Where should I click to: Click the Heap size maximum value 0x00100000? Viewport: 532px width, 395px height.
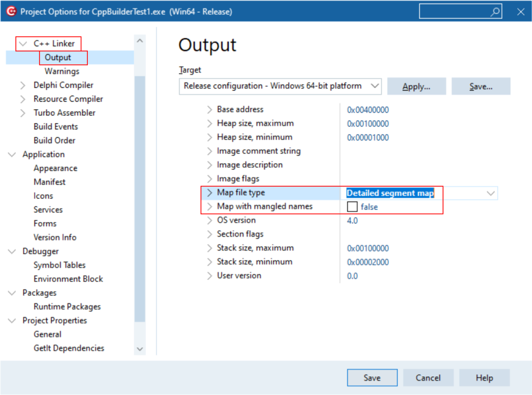(x=368, y=124)
